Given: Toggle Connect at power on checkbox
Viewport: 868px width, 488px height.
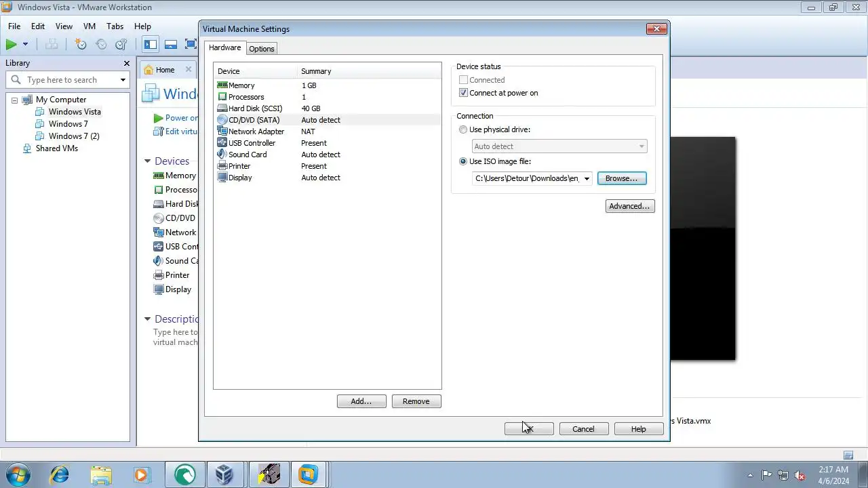Looking at the screenshot, I should pos(464,93).
